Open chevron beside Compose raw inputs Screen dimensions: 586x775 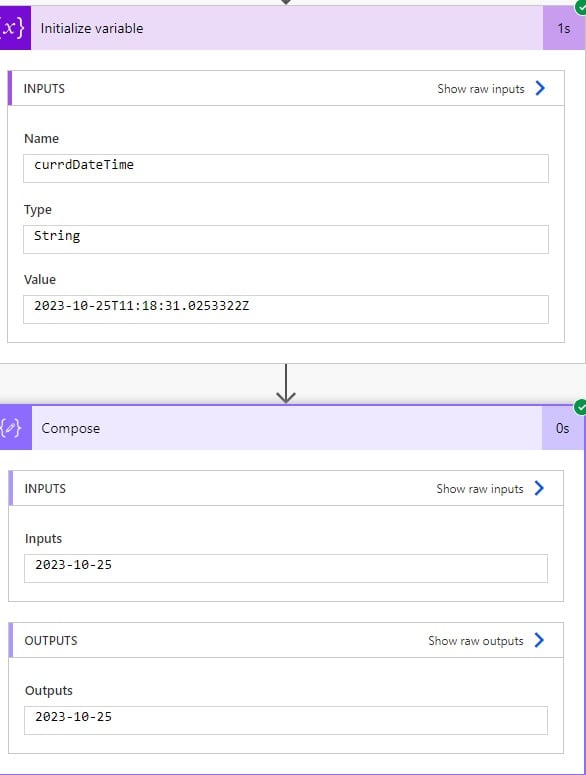(539, 488)
